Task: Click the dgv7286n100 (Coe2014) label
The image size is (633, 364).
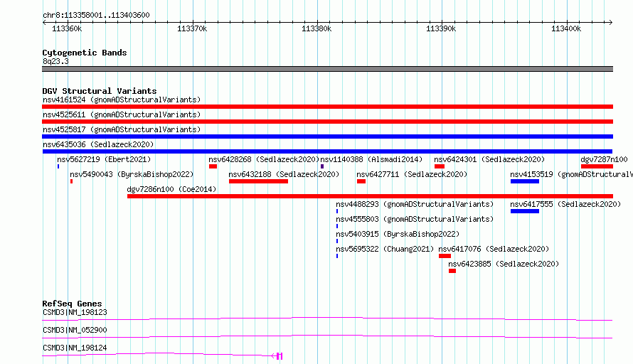Action: pos(171,189)
